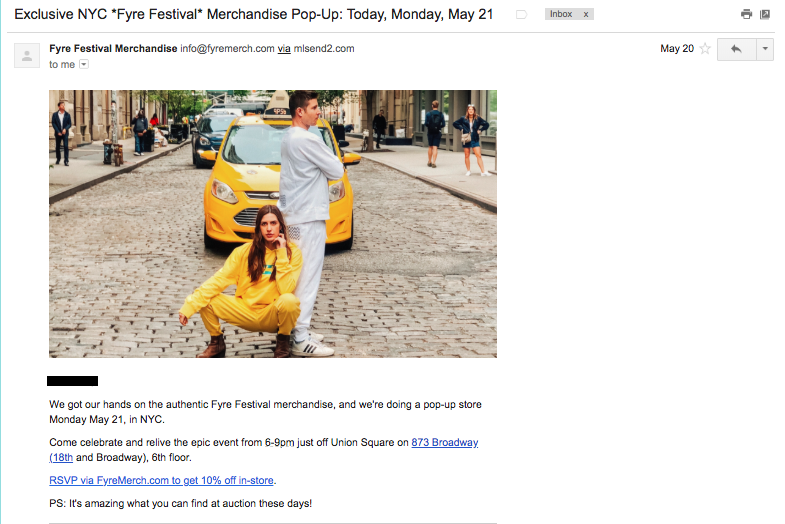Click the reply arrow button
The width and height of the screenshot is (785, 524).
pyautogui.click(x=736, y=49)
